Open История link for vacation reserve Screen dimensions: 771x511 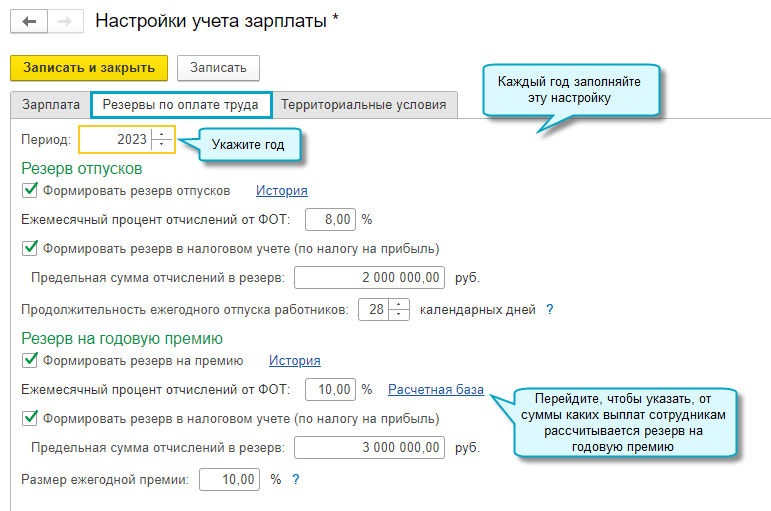pyautogui.click(x=282, y=191)
